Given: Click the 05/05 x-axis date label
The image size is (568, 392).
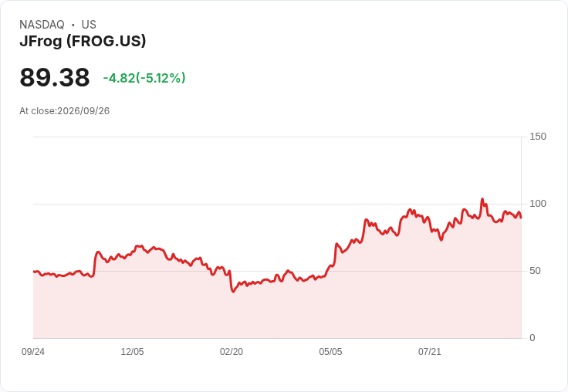Looking at the screenshot, I should coord(330,351).
